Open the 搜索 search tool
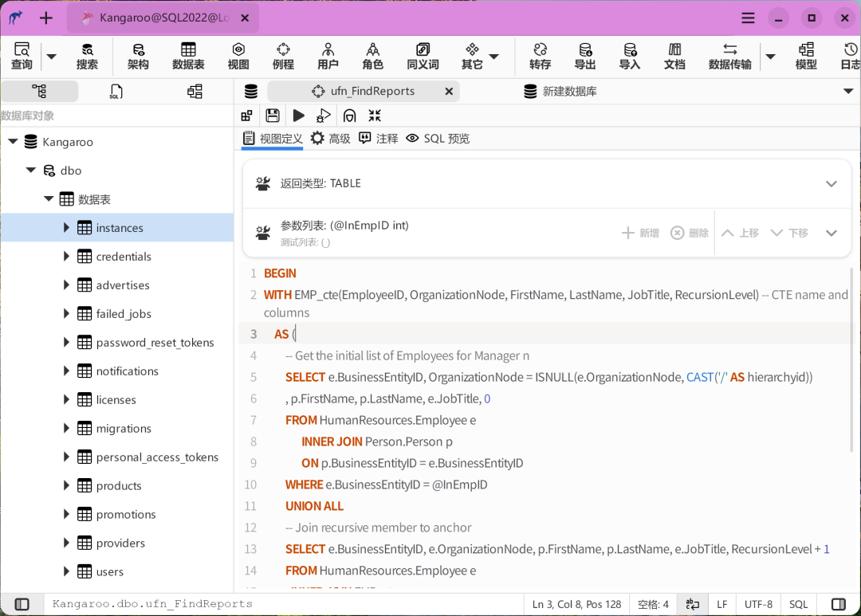Image resolution: width=861 pixels, height=616 pixels. tap(87, 56)
